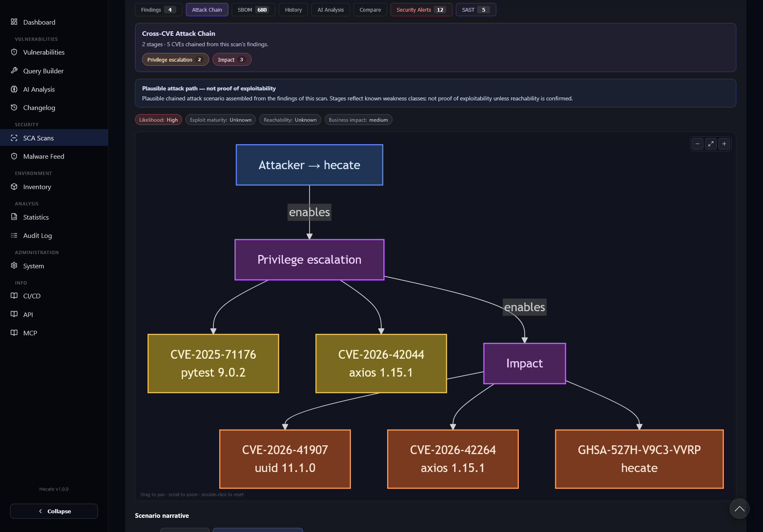Image resolution: width=763 pixels, height=532 pixels.
Task: Click the System gear icon
Action: pyautogui.click(x=14, y=266)
